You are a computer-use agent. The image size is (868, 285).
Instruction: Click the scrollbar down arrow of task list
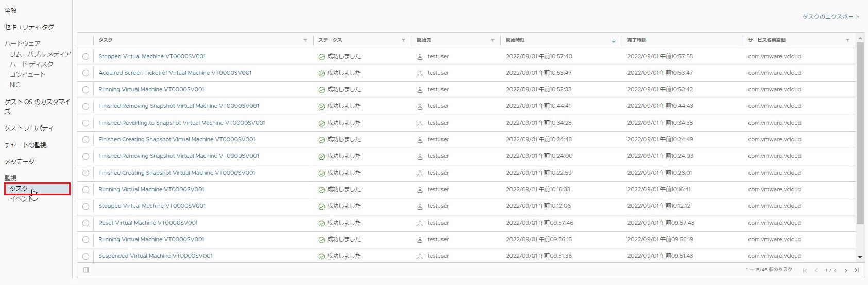pyautogui.click(x=860, y=257)
